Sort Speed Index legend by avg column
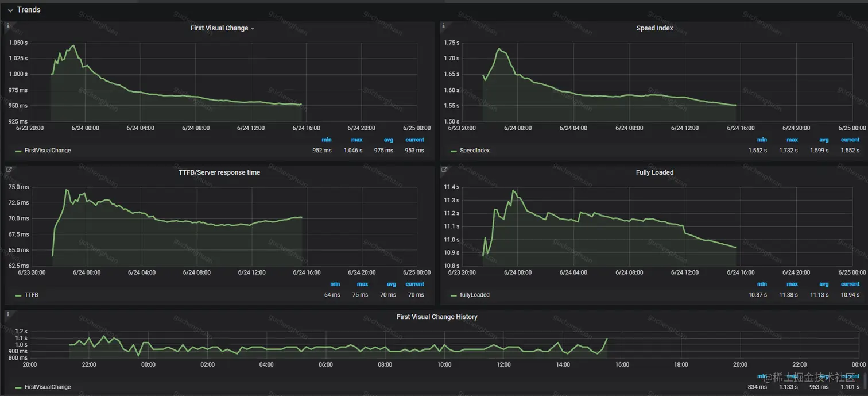Viewport: 868px width, 396px height. click(824, 140)
